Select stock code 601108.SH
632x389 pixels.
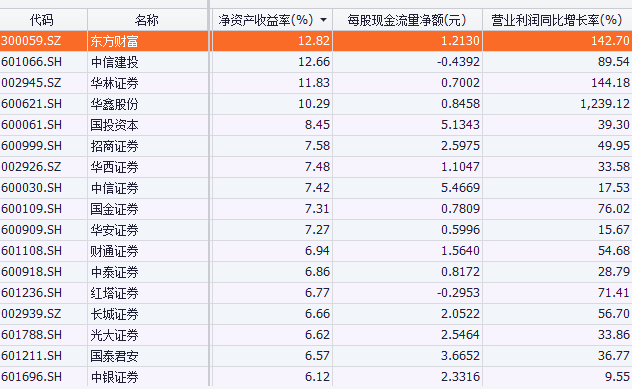click(x=31, y=250)
